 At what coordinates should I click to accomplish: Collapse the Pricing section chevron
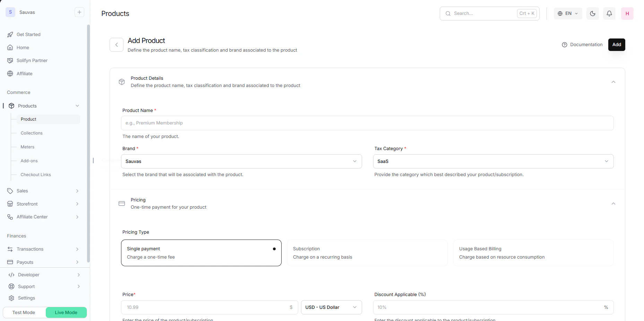613,203
